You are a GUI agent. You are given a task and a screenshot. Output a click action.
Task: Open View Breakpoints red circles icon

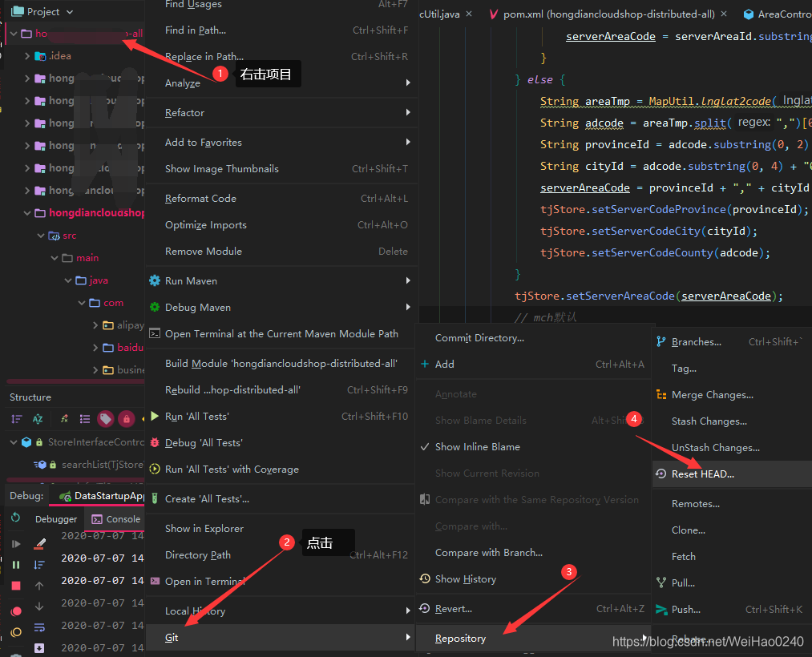pos(16,611)
